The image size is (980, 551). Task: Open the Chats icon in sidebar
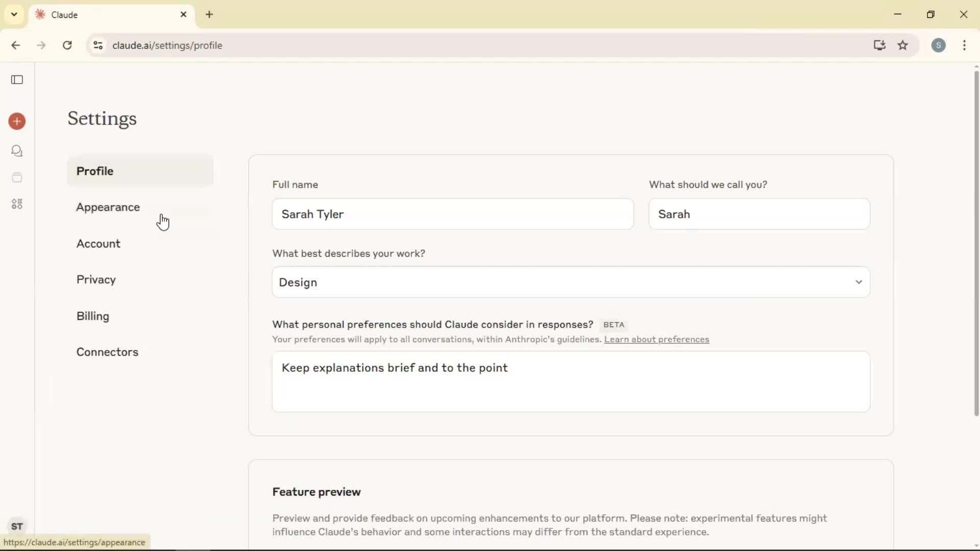(17, 151)
